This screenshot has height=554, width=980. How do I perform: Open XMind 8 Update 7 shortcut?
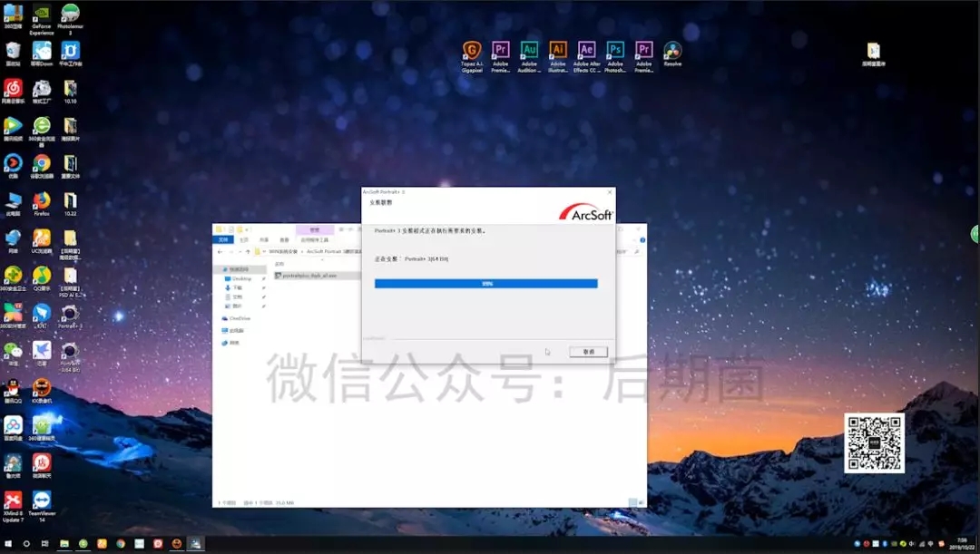pos(13,502)
